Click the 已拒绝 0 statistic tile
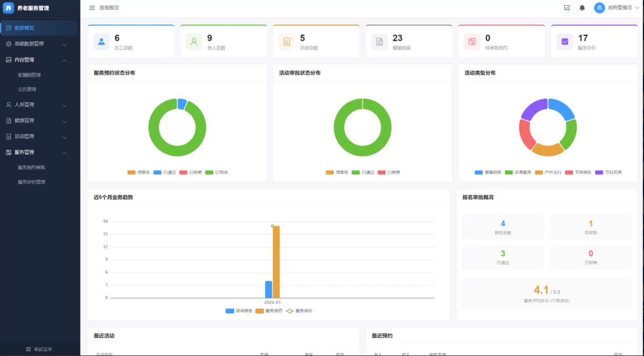The width and height of the screenshot is (644, 356). click(x=591, y=257)
